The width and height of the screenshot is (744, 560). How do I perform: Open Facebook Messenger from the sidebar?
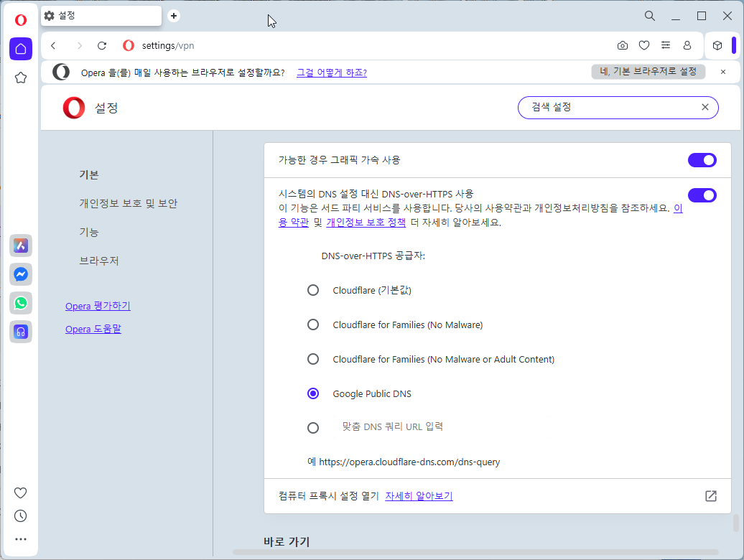point(20,274)
